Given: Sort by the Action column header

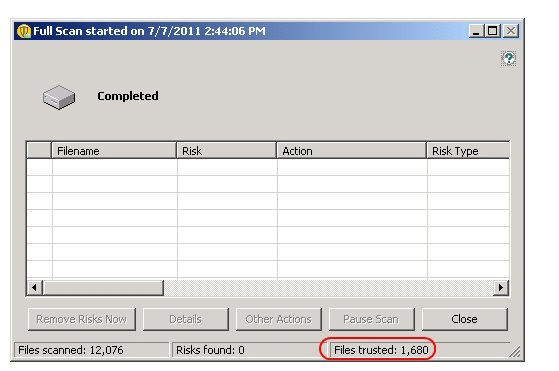Looking at the screenshot, I should pyautogui.click(x=352, y=151).
